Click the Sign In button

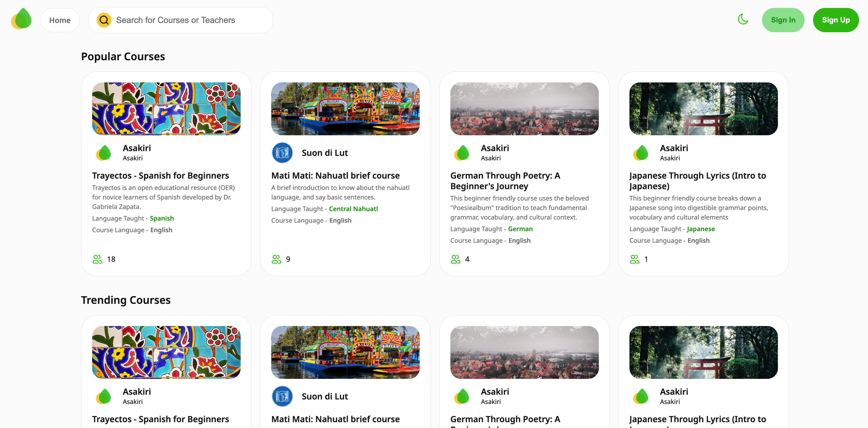coord(783,20)
